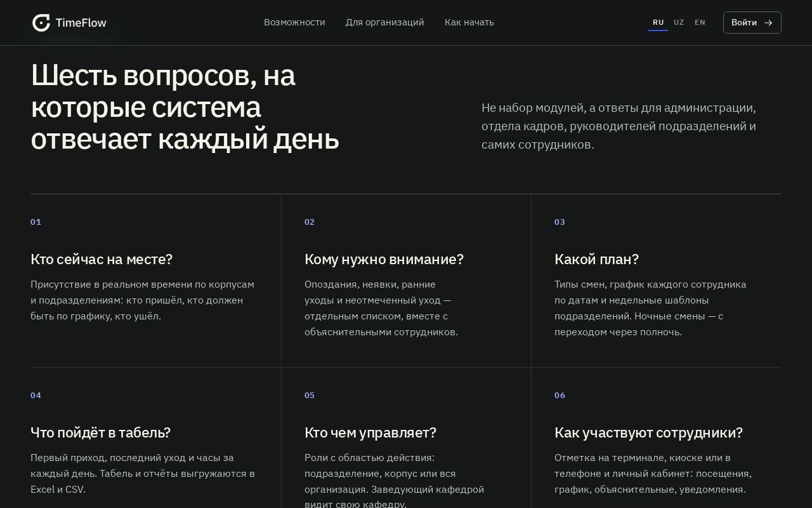Select the title Кто чем управляет?
This screenshot has height=508, width=812.
click(x=370, y=432)
